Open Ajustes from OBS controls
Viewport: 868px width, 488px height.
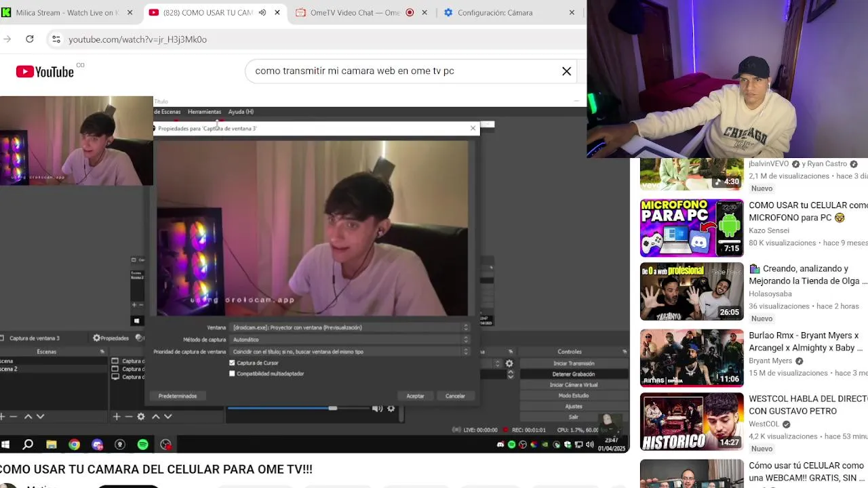574,407
